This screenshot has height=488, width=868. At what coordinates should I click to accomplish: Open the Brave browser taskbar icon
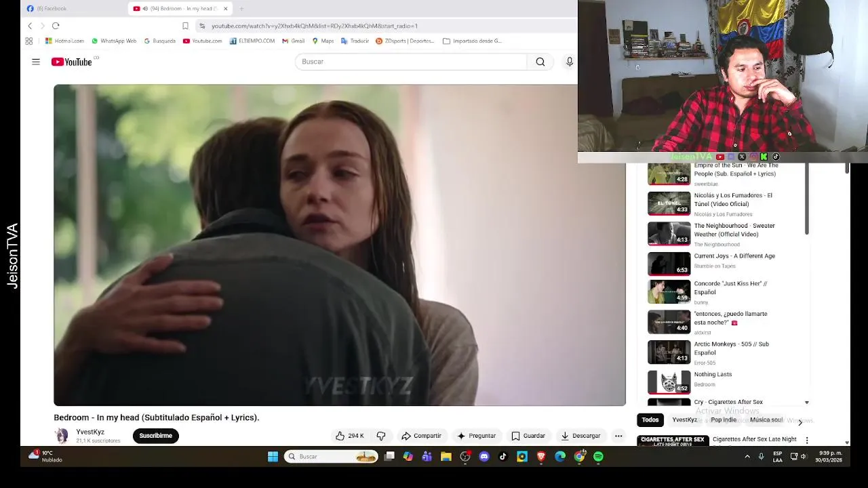pyautogui.click(x=541, y=457)
